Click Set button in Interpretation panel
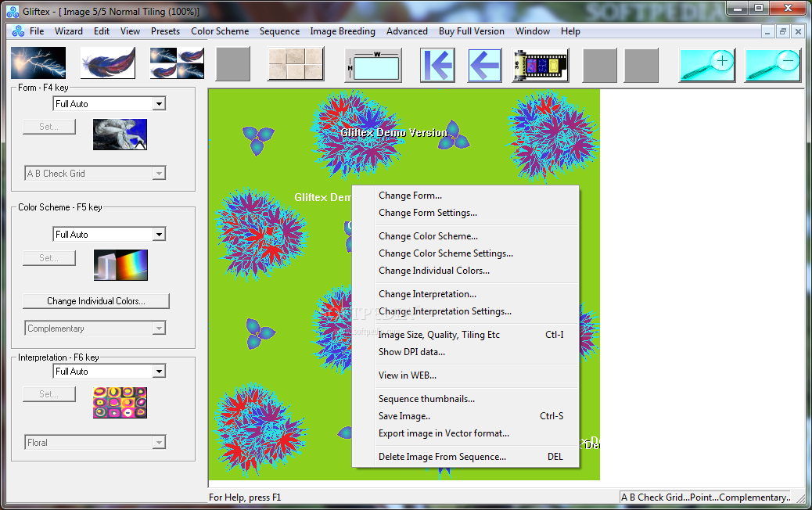Screen dimensions: 812x510 [49, 394]
